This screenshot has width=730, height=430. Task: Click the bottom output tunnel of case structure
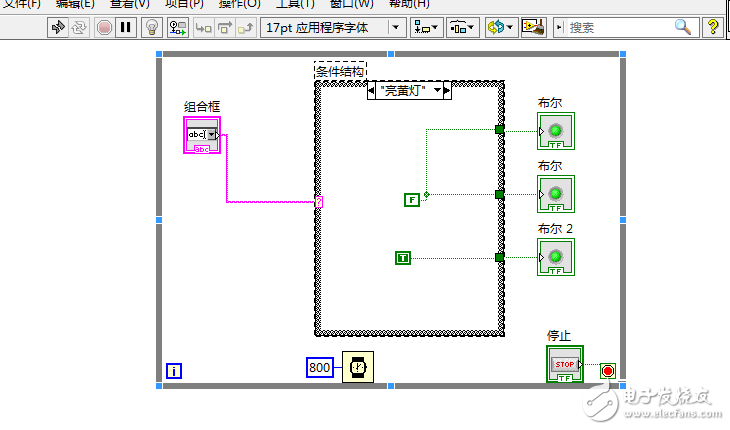[499, 257]
